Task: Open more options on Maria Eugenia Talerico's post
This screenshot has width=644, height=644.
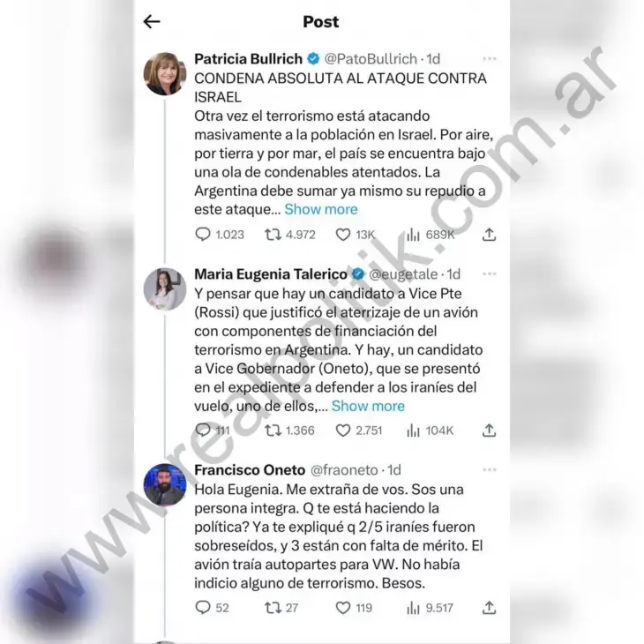Action: [x=489, y=274]
